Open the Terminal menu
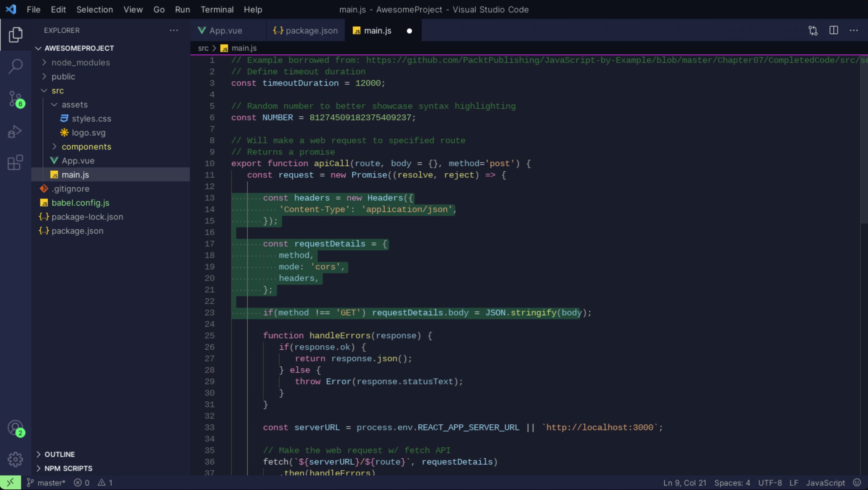 (x=217, y=9)
